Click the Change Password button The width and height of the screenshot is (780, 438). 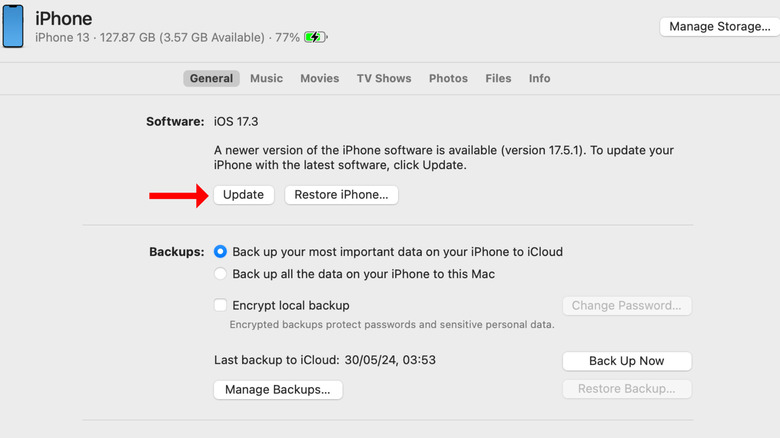(627, 306)
